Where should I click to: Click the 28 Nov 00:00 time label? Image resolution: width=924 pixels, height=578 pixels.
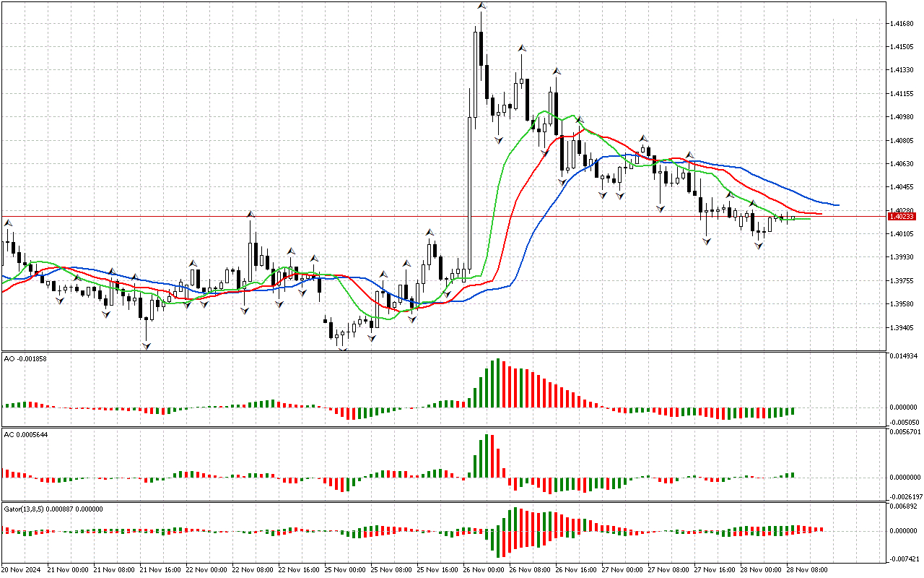point(760,570)
